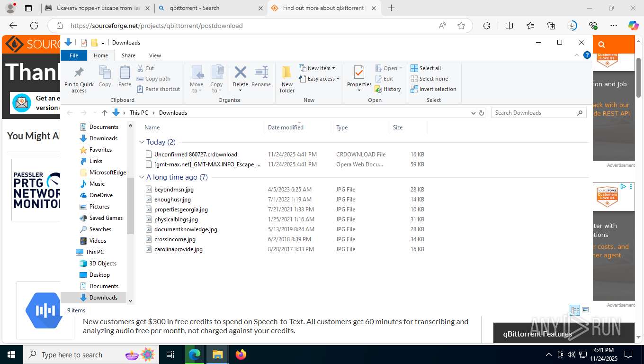Click Copy path in the Clipboard group
This screenshot has width=644, height=364.
[153, 79]
